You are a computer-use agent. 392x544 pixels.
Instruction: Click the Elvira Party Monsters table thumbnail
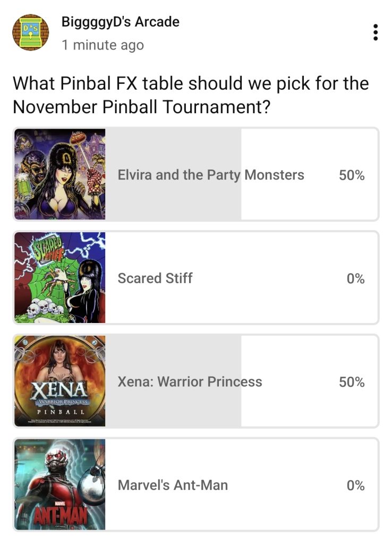pyautogui.click(x=60, y=174)
